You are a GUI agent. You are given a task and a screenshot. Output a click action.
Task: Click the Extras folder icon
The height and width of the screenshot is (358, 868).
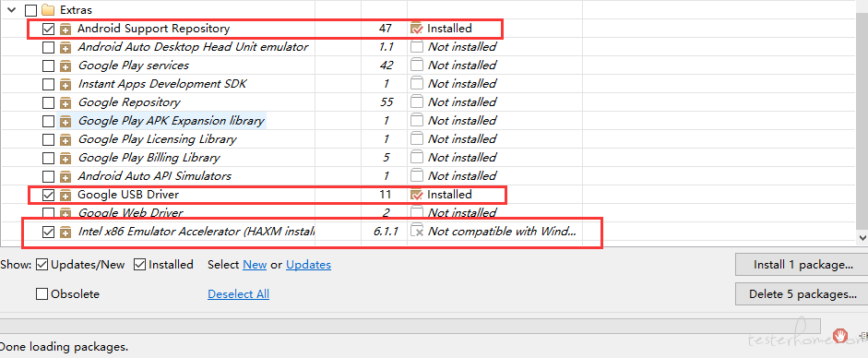point(49,10)
